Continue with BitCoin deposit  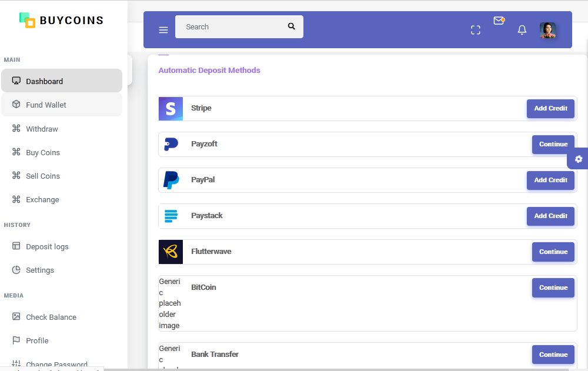click(553, 288)
